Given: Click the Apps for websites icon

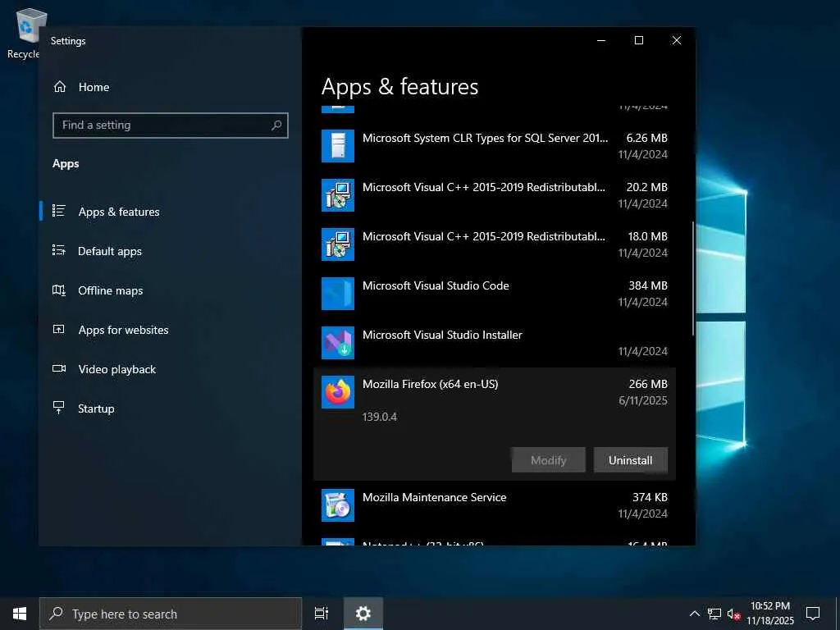Looking at the screenshot, I should 59,330.
